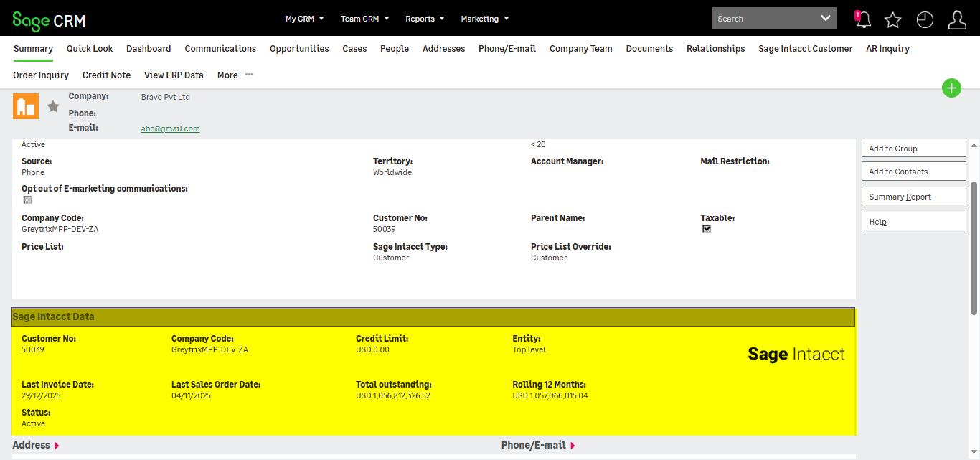Expand the More tabs menu
980x460 pixels.
(235, 75)
